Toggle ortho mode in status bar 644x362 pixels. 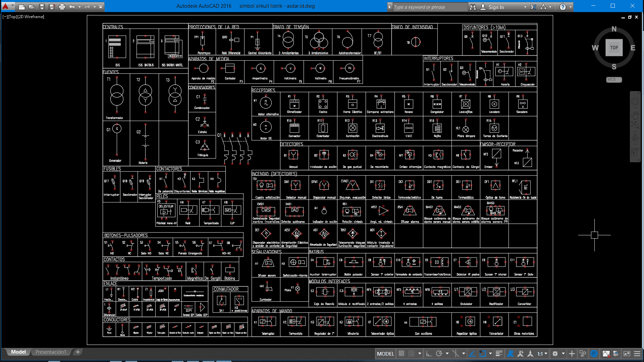coord(429,354)
